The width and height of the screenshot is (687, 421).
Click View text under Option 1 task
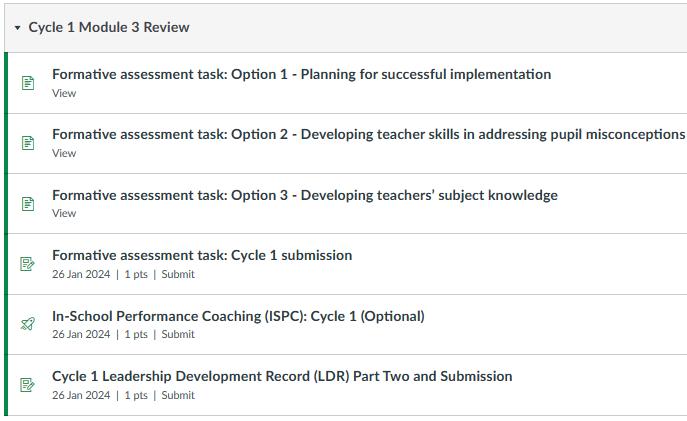(x=64, y=93)
